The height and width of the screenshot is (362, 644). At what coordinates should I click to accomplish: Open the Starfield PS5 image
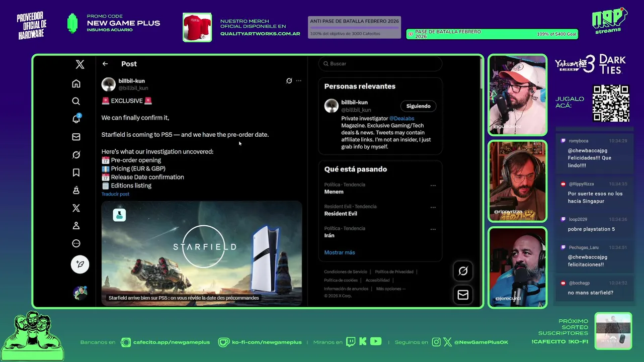202,253
